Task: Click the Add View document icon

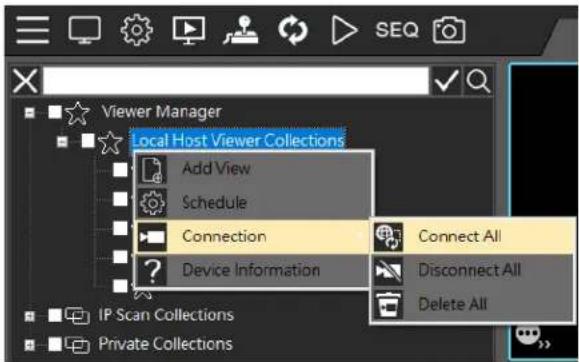Action: [x=153, y=170]
